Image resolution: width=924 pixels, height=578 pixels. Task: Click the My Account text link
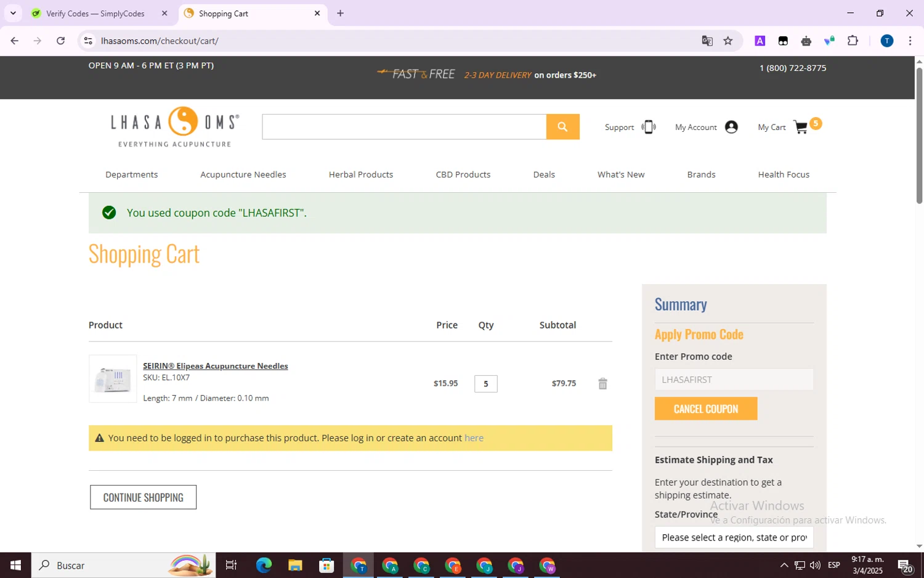click(696, 127)
